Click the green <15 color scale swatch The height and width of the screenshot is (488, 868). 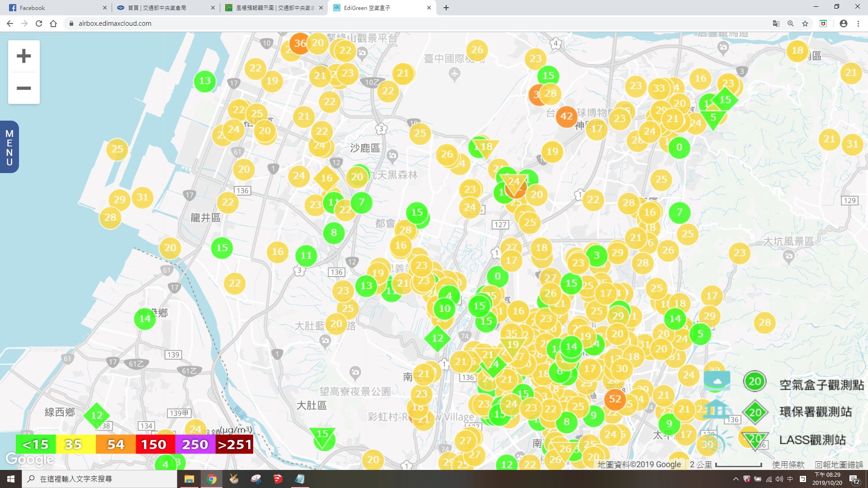coord(36,445)
